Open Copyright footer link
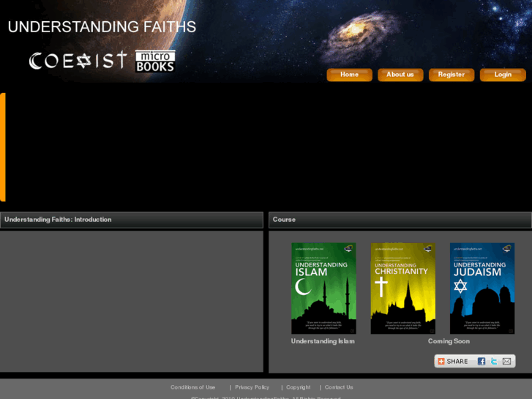The height and width of the screenshot is (399, 532). [299, 387]
